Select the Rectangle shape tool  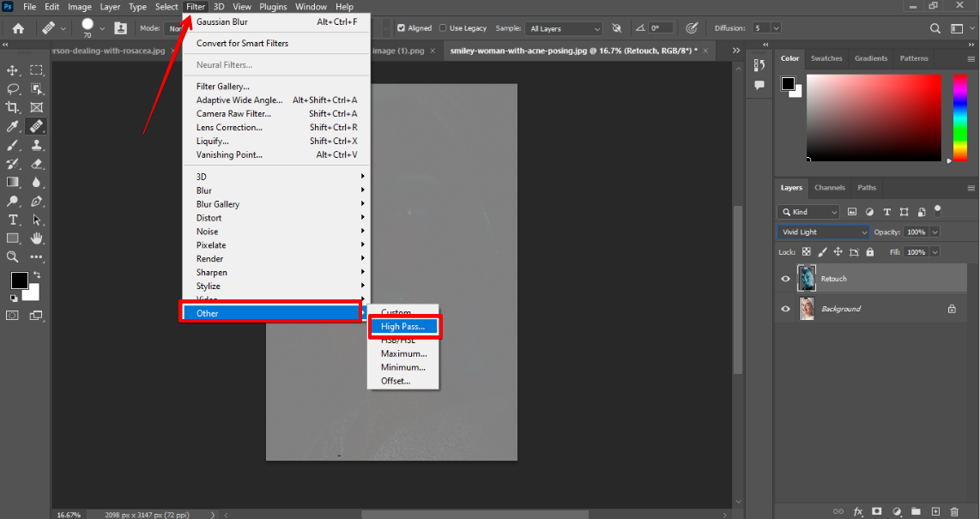point(12,238)
